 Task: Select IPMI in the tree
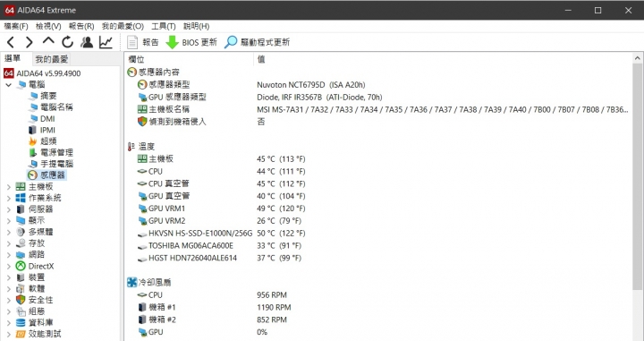(x=47, y=130)
